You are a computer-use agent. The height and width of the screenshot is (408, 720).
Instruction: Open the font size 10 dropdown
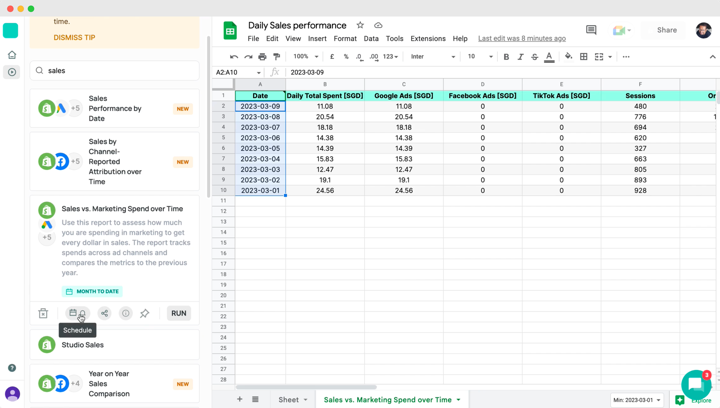(x=480, y=56)
